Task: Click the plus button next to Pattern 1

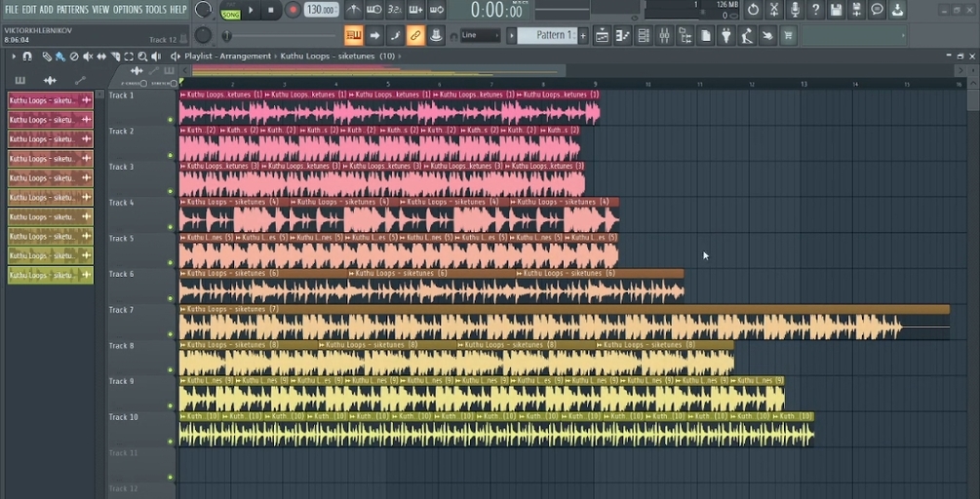Action: point(583,36)
